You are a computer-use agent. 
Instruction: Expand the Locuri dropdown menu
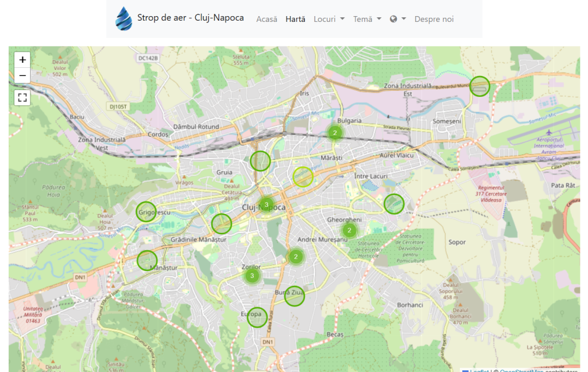(329, 19)
